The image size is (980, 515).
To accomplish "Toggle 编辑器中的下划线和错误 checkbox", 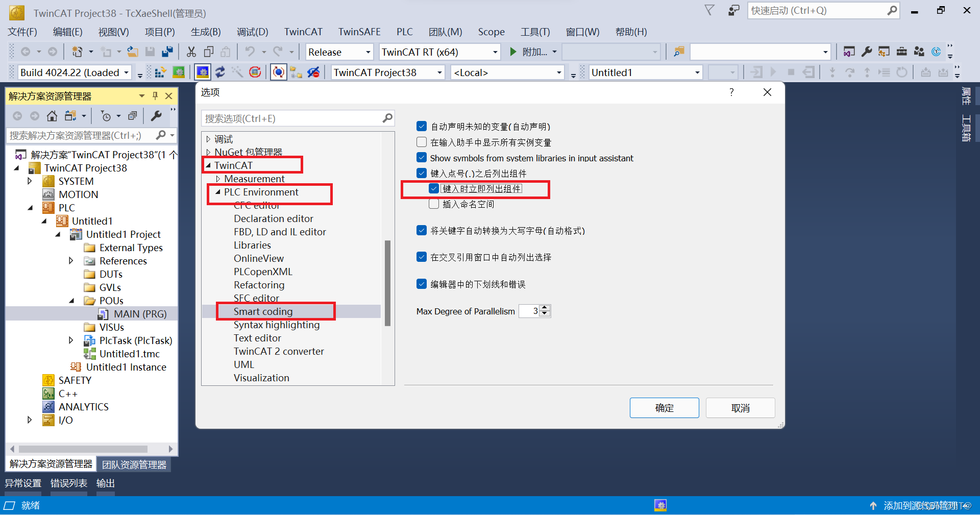I will tap(422, 284).
